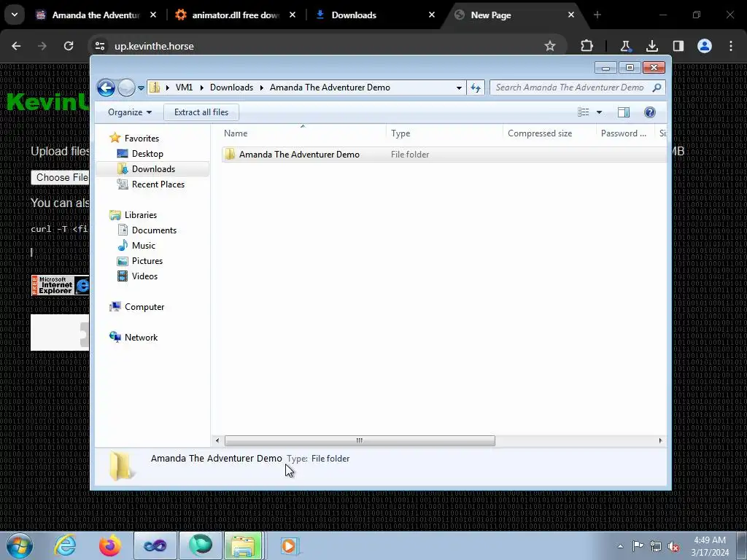Launch Firefox from the taskbar
Viewport: 747px width, 560px height.
tap(109, 545)
